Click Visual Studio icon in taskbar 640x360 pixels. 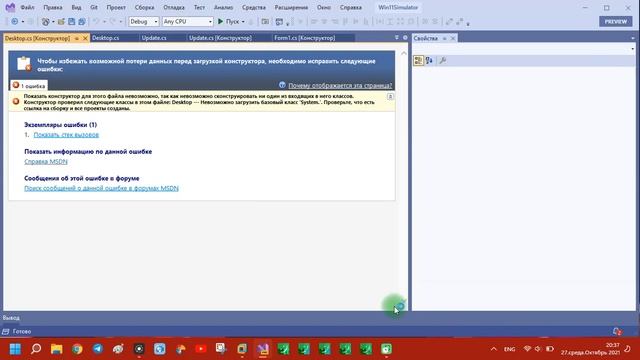click(x=262, y=349)
